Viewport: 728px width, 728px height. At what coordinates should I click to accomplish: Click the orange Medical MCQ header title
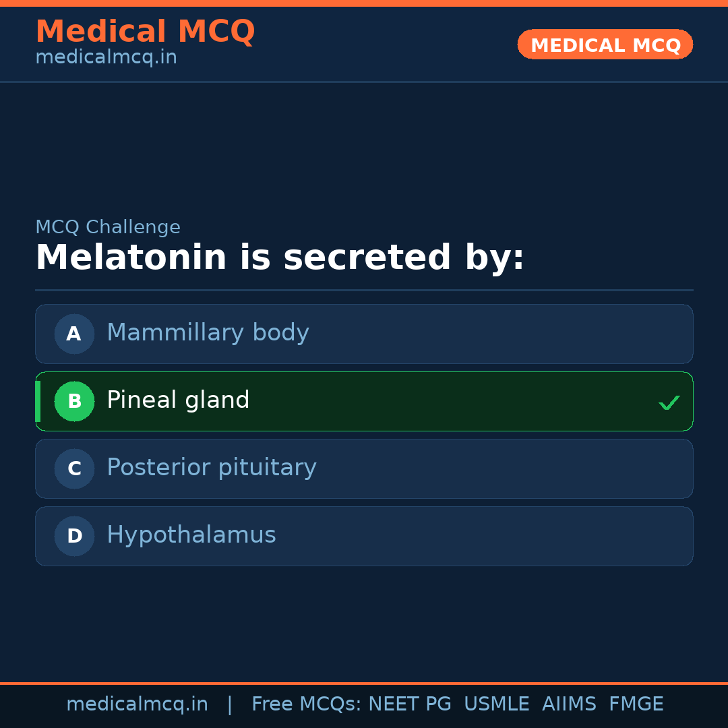pyautogui.click(x=145, y=32)
